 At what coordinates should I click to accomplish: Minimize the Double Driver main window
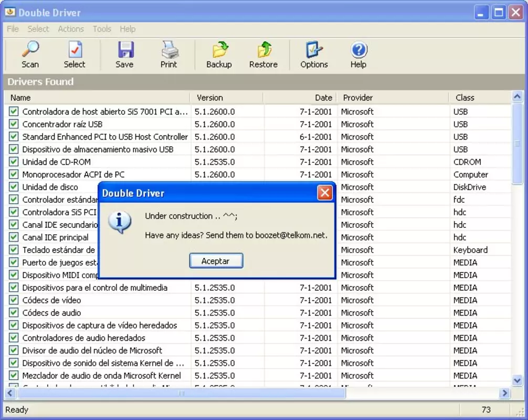(481, 13)
